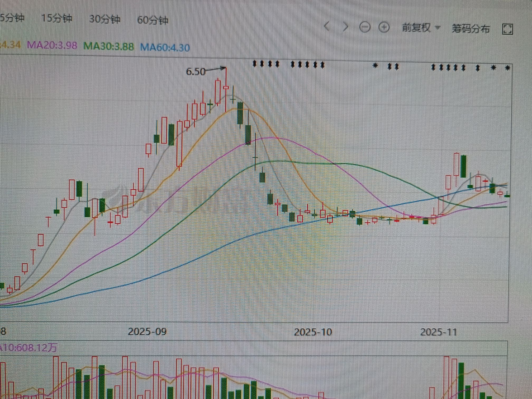Click the MA30:3.88 indicator label
532x399 pixels.
pos(108,46)
